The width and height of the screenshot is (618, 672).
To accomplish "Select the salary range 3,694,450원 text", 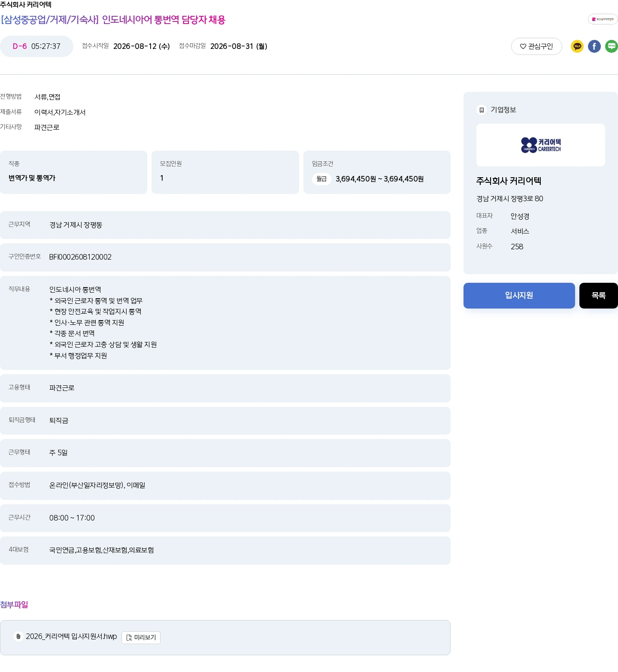I will (380, 179).
